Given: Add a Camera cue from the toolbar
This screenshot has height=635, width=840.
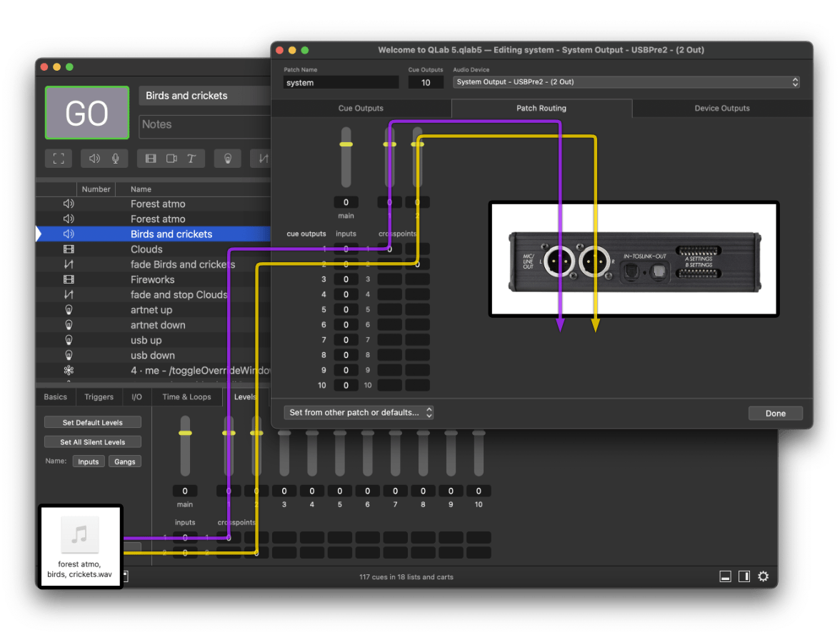Looking at the screenshot, I should [171, 159].
